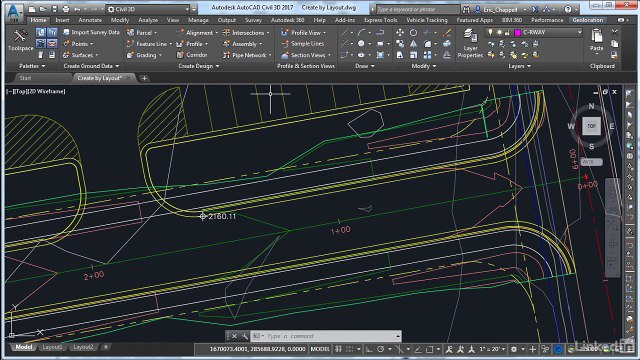The height and width of the screenshot is (360, 640).
Task: Toggle MODEL space button in status bar
Action: tap(320, 349)
